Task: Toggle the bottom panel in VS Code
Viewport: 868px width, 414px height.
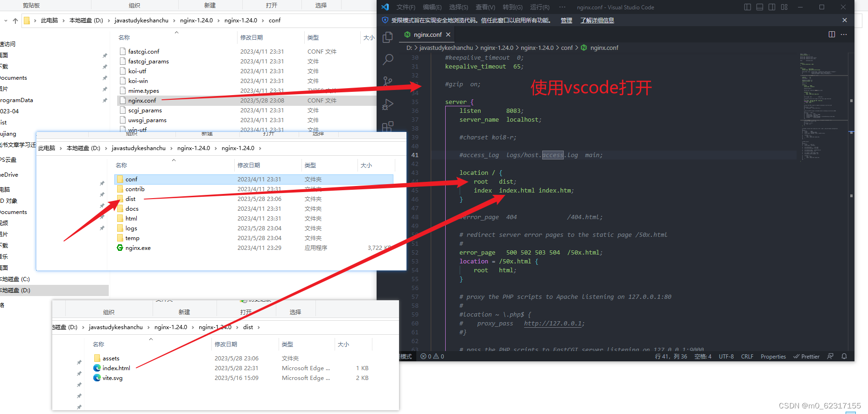Action: [x=760, y=7]
